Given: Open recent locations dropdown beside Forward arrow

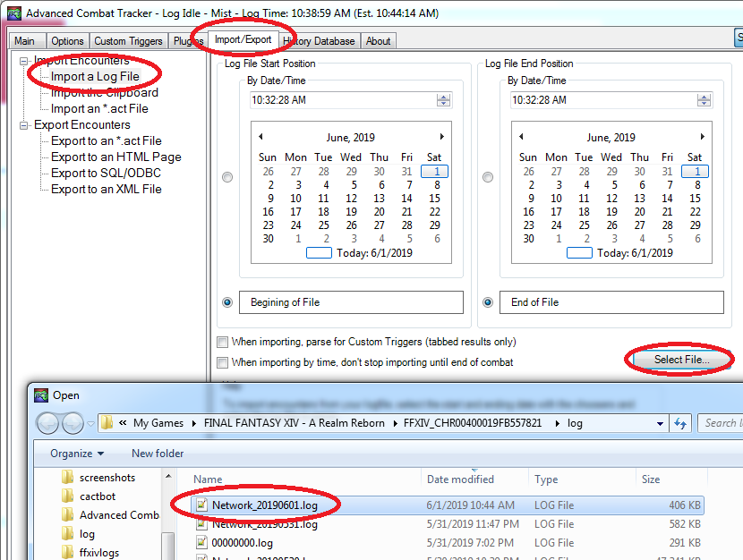Looking at the screenshot, I should (90, 424).
